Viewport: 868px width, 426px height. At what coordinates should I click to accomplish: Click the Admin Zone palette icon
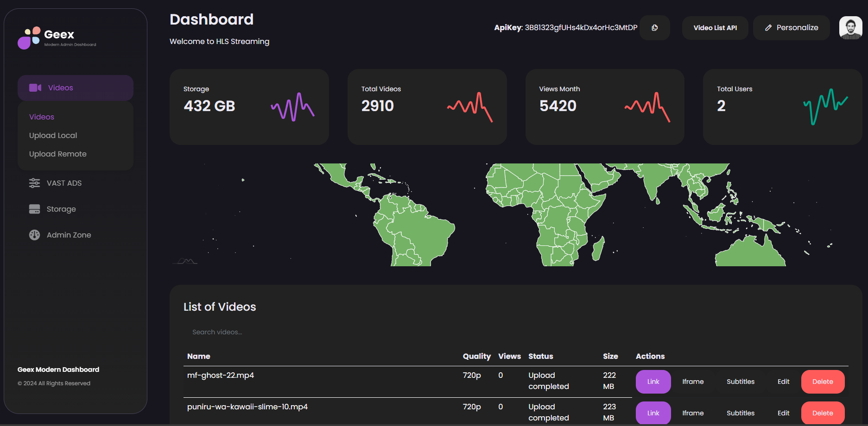coord(34,235)
